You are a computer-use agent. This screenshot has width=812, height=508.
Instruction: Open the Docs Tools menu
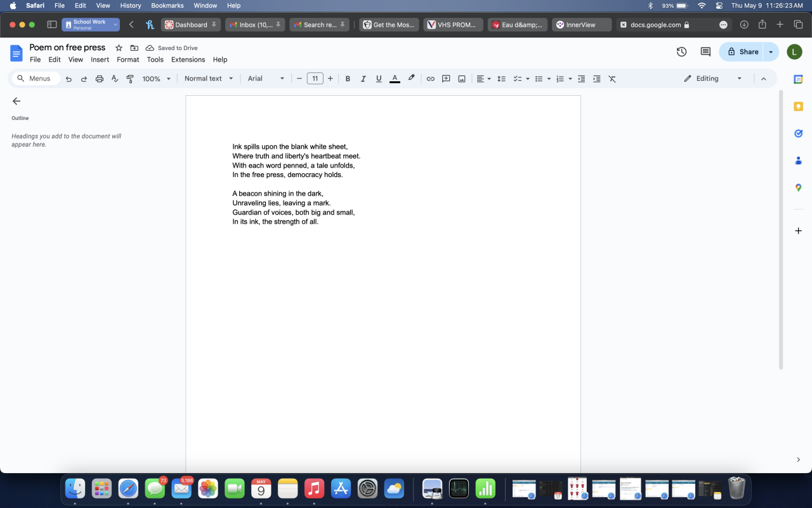(155, 60)
